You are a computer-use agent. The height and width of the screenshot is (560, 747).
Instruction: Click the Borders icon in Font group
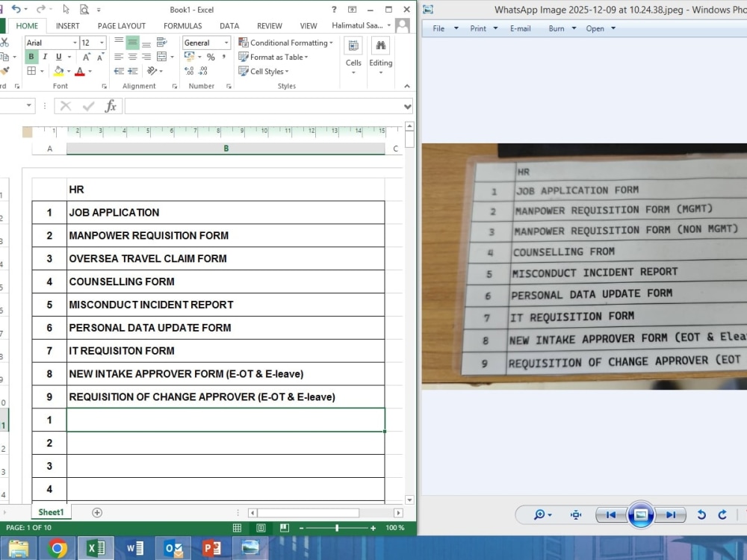(31, 71)
